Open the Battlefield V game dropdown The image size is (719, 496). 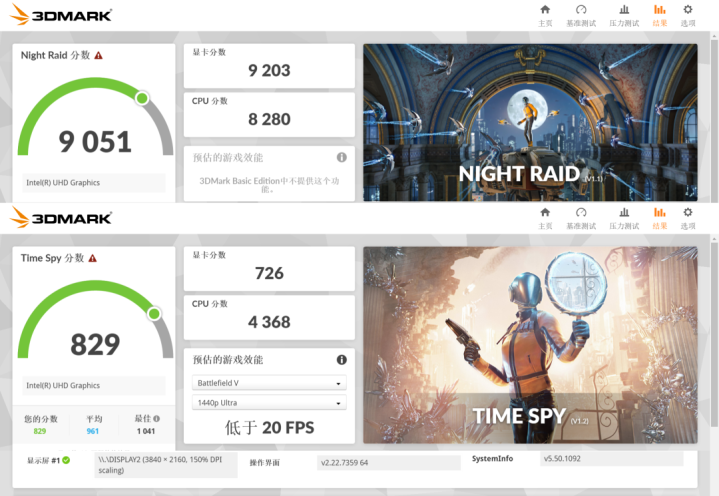[269, 383]
